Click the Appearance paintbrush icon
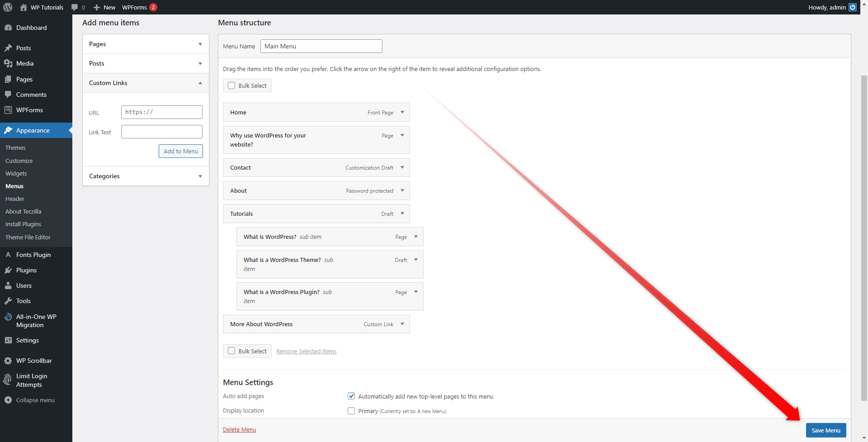The image size is (868, 442). click(8, 130)
